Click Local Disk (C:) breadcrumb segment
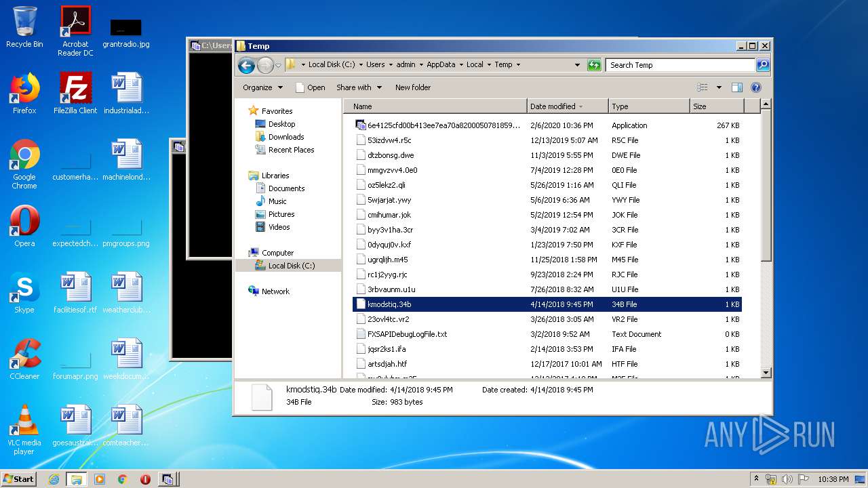Viewport: 868px width, 488px height. click(332, 65)
